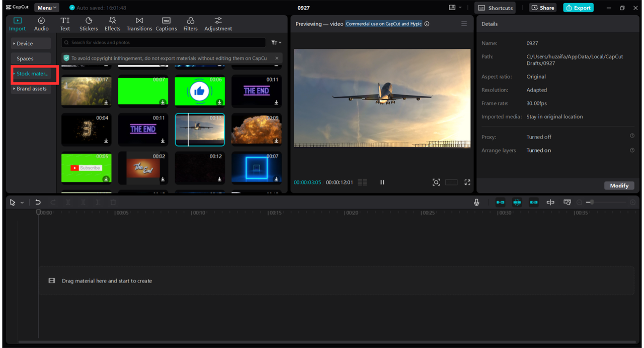This screenshot has width=644, height=348.
Task: Download the blue neon square clip
Action: point(276,179)
